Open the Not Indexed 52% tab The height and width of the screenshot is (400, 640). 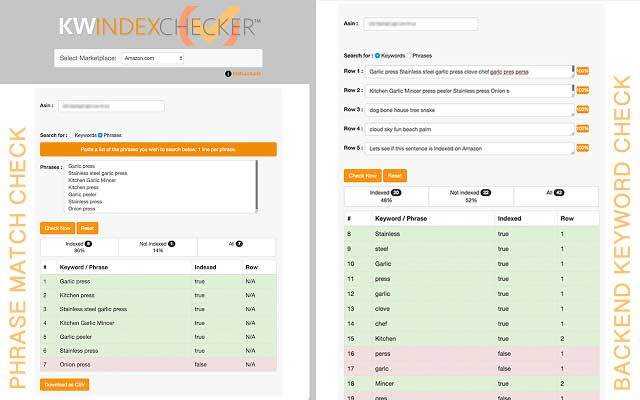click(471, 196)
